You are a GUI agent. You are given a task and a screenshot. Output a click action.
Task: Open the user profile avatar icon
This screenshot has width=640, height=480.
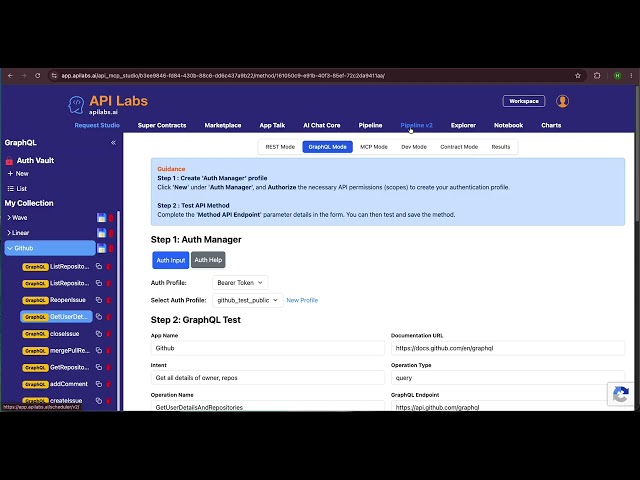point(562,101)
